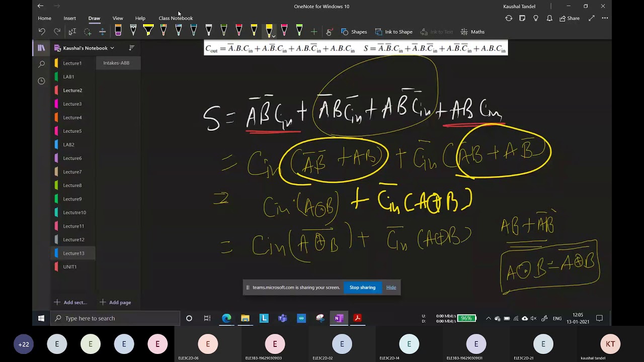This screenshot has height=362, width=644.
Task: Select the Insert Space tool
Action: point(102,32)
